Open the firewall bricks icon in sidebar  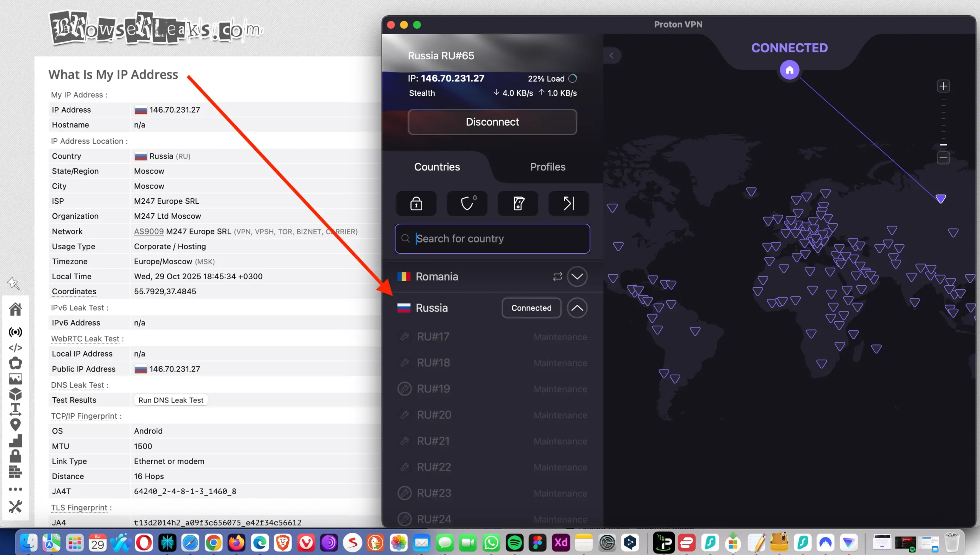tap(15, 472)
